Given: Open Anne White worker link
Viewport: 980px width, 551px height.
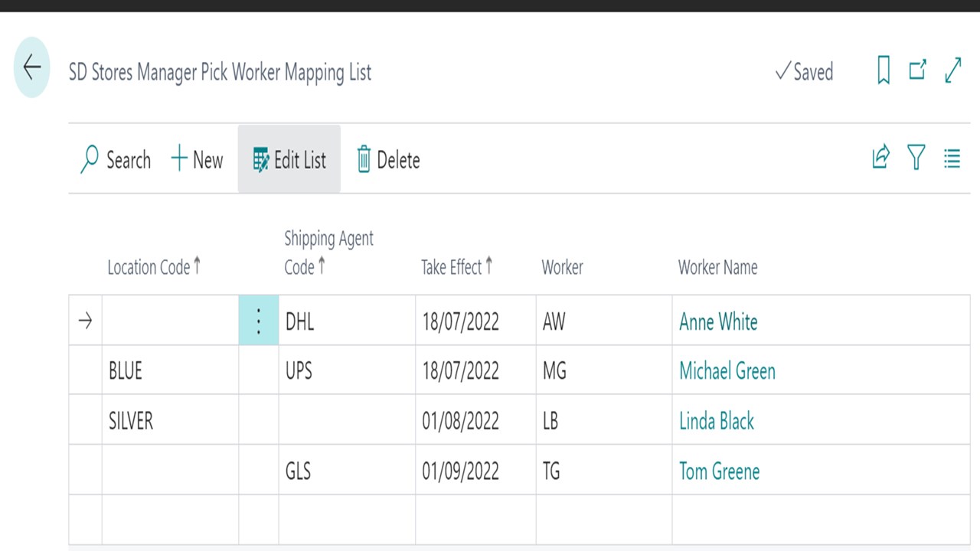Looking at the screenshot, I should pyautogui.click(x=718, y=322).
